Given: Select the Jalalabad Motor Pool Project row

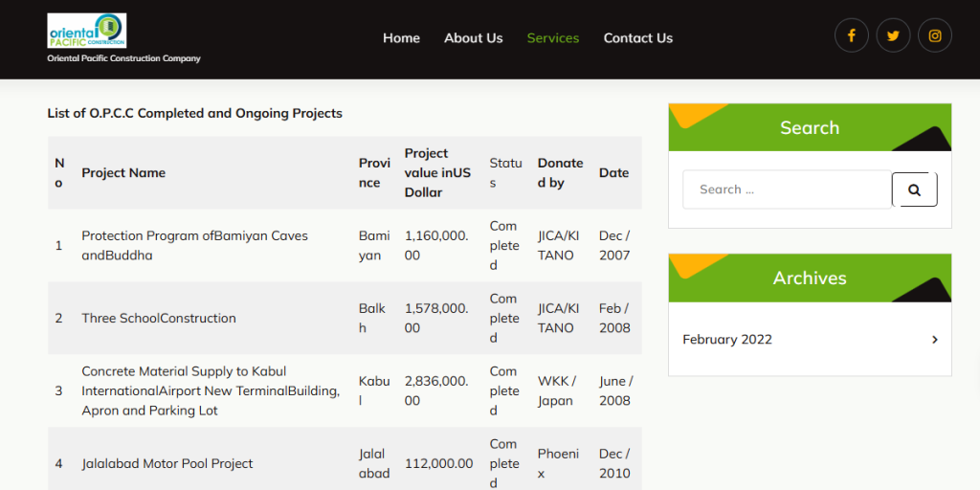Looking at the screenshot, I should (167, 464).
